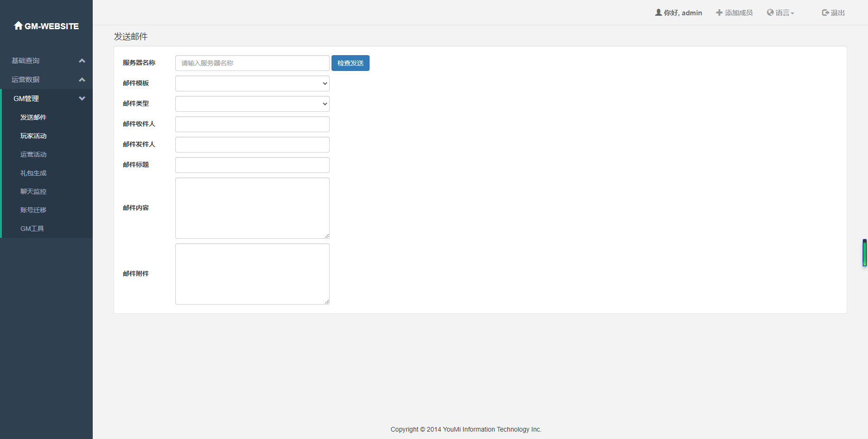
Task: Click the green scrollbar thumb on the right edge
Action: (x=865, y=253)
